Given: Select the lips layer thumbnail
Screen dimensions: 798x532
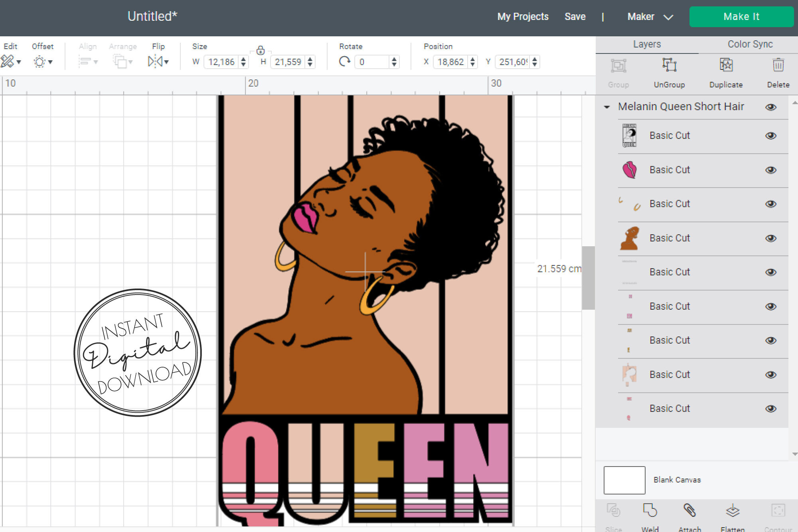Looking at the screenshot, I should point(630,170).
